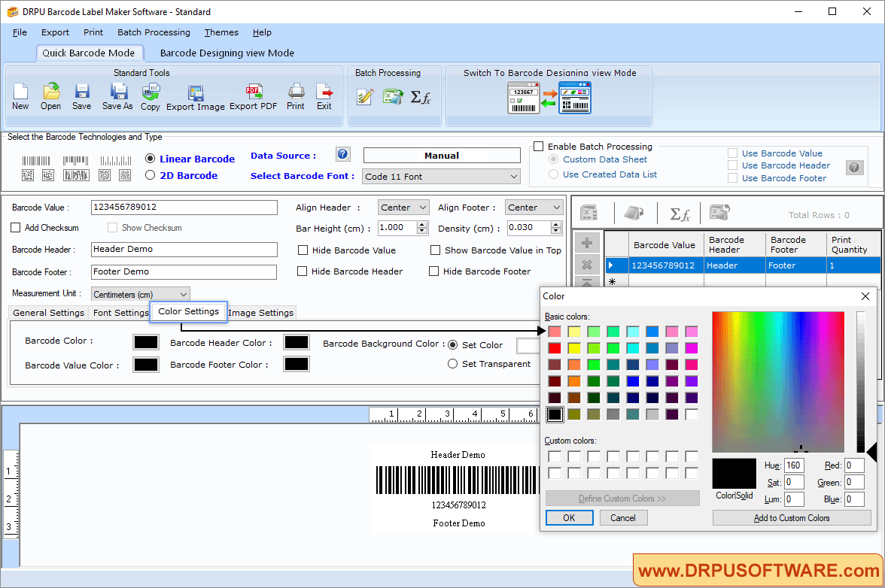This screenshot has width=885, height=588.
Task: Tick Add Checksum checkbox
Action: point(16,228)
